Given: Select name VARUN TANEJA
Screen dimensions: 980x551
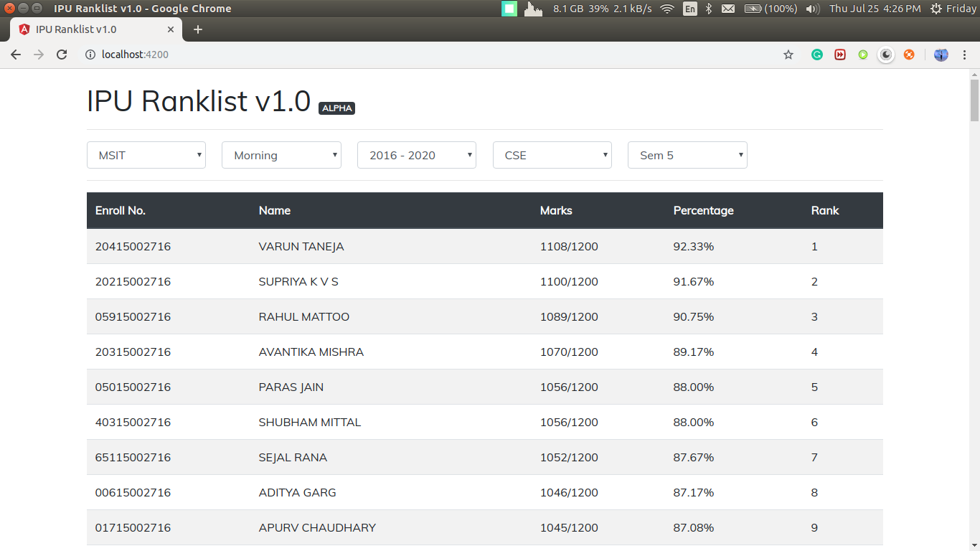Looking at the screenshot, I should tap(301, 246).
